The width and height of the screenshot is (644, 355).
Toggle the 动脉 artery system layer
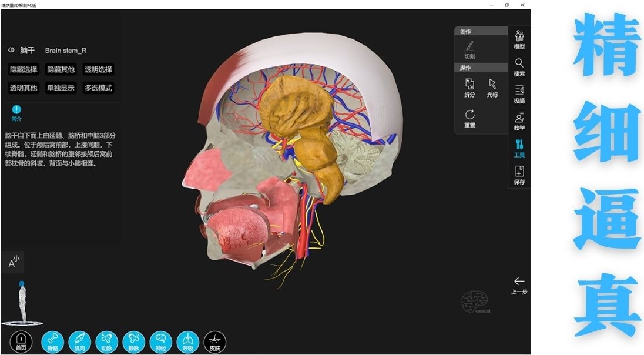click(x=107, y=342)
